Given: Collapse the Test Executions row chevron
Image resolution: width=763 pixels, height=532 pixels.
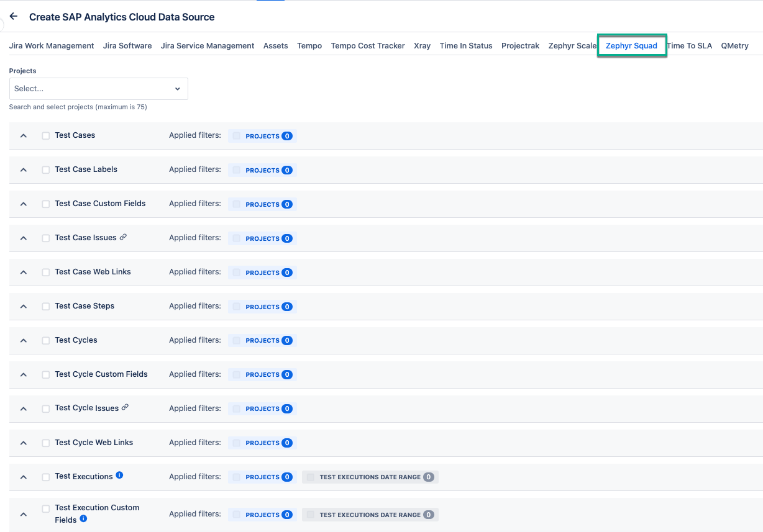Looking at the screenshot, I should (24, 477).
